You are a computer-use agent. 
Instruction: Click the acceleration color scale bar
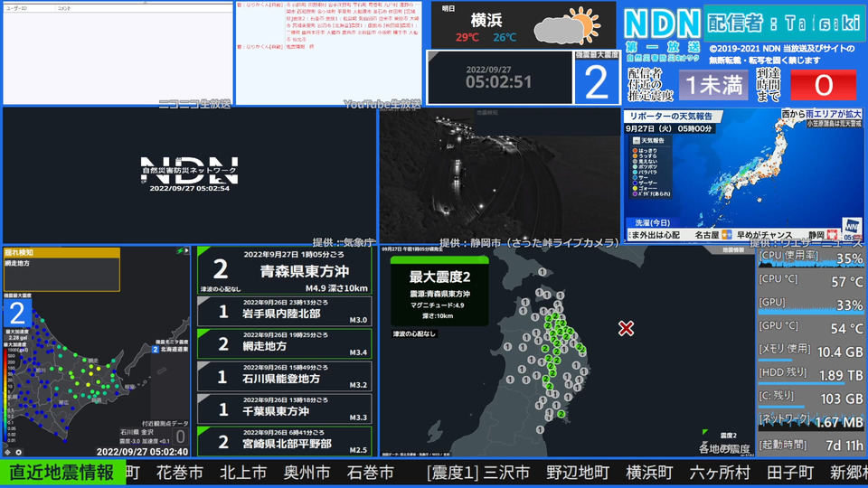click(x=6, y=396)
